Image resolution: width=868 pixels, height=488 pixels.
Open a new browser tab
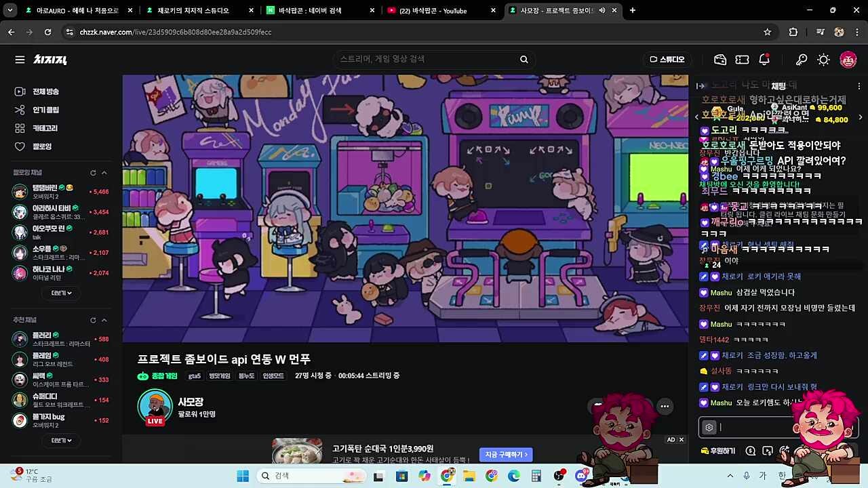(x=632, y=10)
